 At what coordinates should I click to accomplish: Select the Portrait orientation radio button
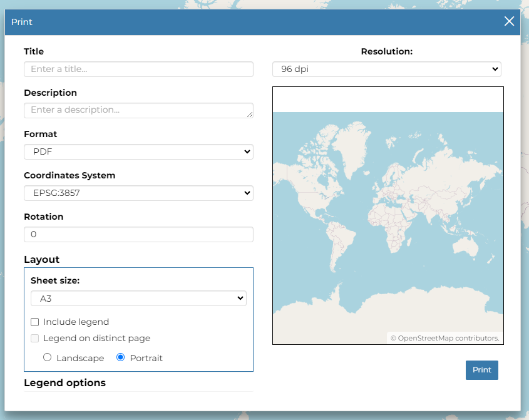point(121,358)
